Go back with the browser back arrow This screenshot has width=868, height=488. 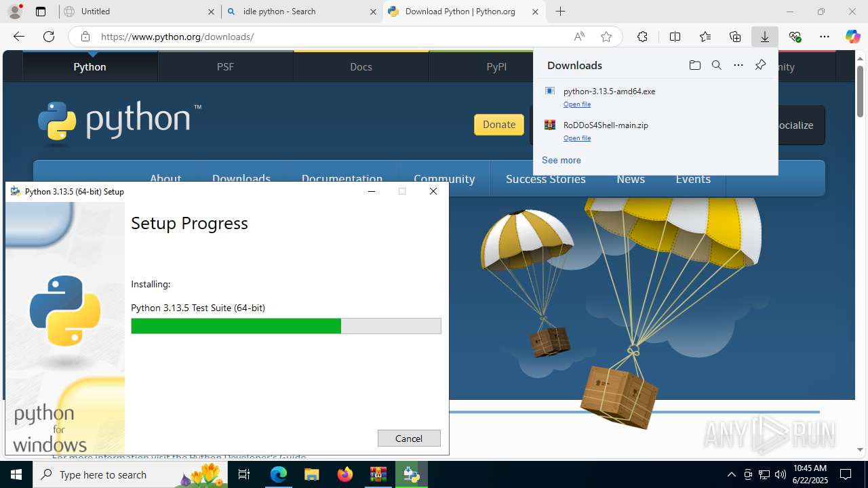[19, 37]
